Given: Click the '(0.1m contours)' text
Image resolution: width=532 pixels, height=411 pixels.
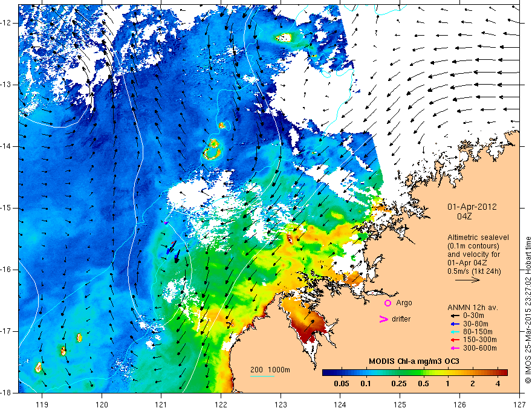Looking at the screenshot, I should (473, 246).
